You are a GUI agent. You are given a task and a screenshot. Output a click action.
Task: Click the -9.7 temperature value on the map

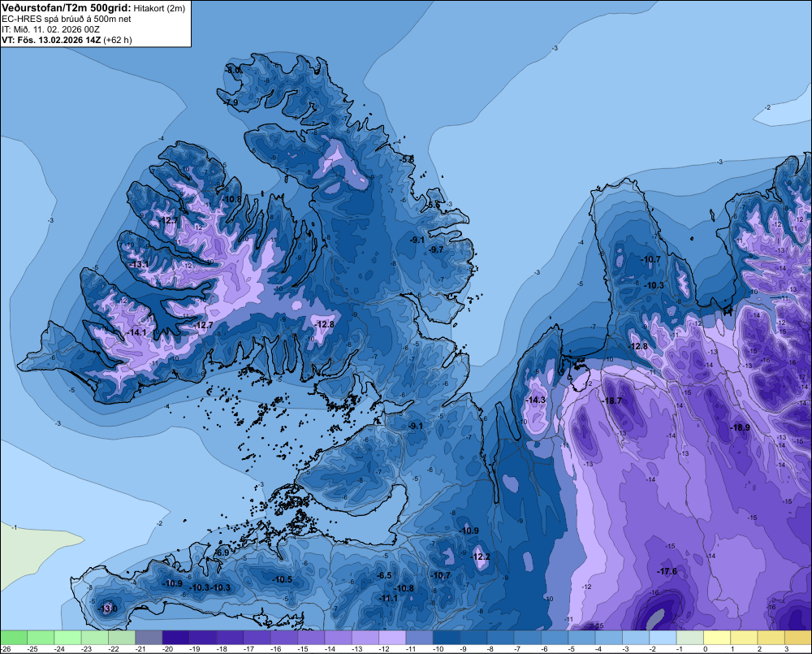pos(436,249)
